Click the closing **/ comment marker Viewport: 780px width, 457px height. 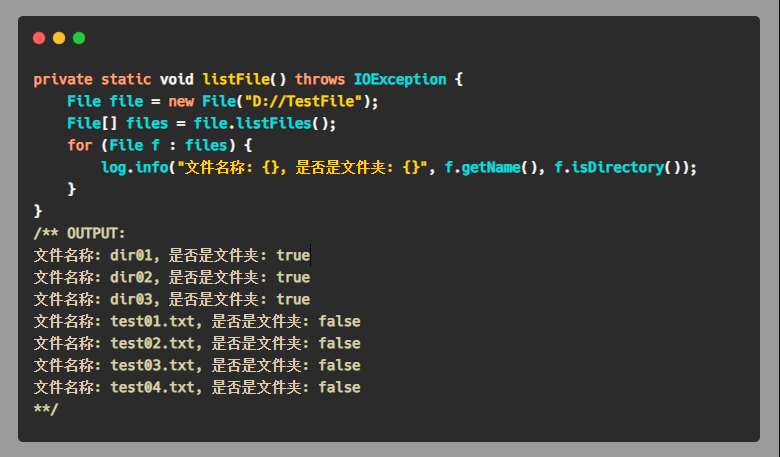tap(46, 409)
